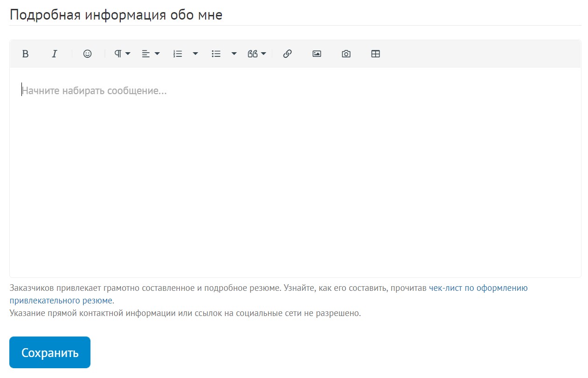The width and height of the screenshot is (588, 378).
Task: Insert an image via the picture icon
Action: click(x=317, y=54)
